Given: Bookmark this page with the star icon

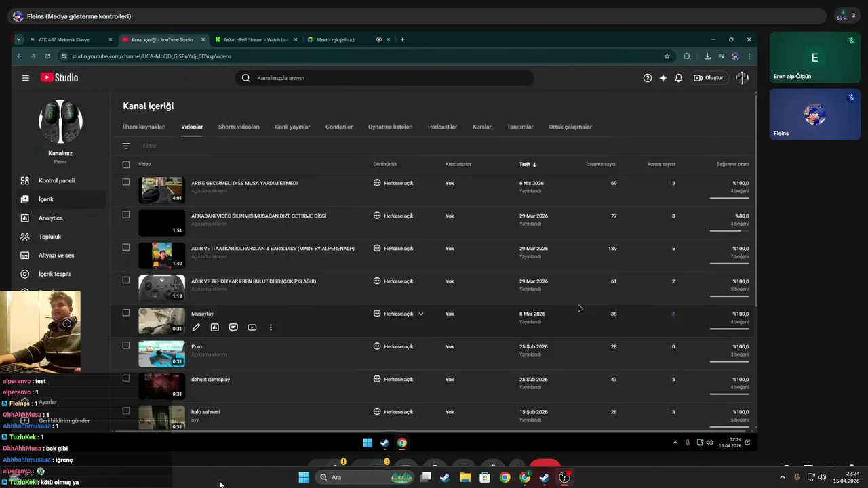Looking at the screenshot, I should (667, 56).
